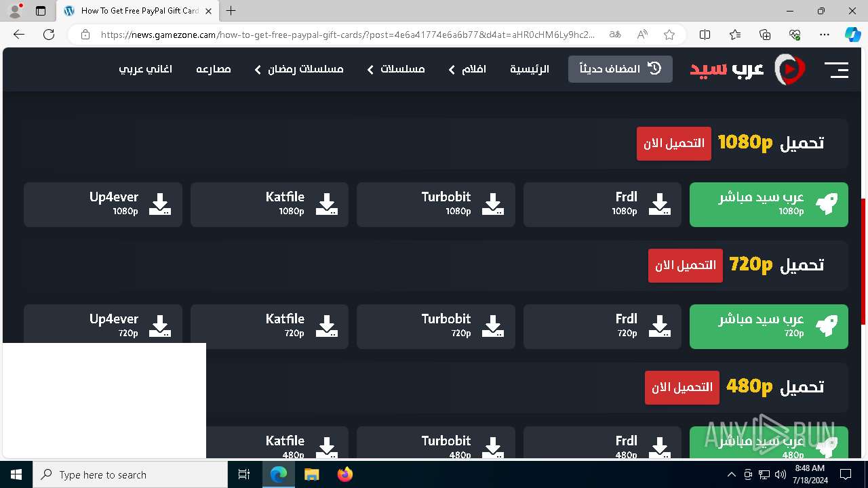Open Task View
The width and height of the screenshot is (868, 488).
[244, 474]
